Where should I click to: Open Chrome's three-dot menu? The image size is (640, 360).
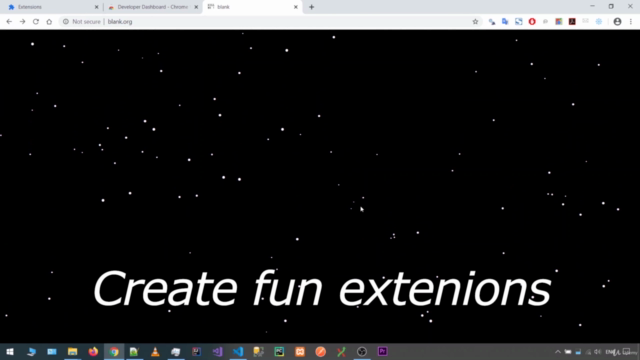[631, 22]
